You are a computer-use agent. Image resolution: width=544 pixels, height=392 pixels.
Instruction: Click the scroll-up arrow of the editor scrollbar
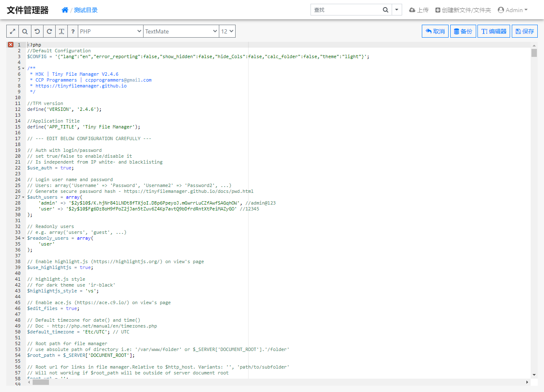click(534, 45)
